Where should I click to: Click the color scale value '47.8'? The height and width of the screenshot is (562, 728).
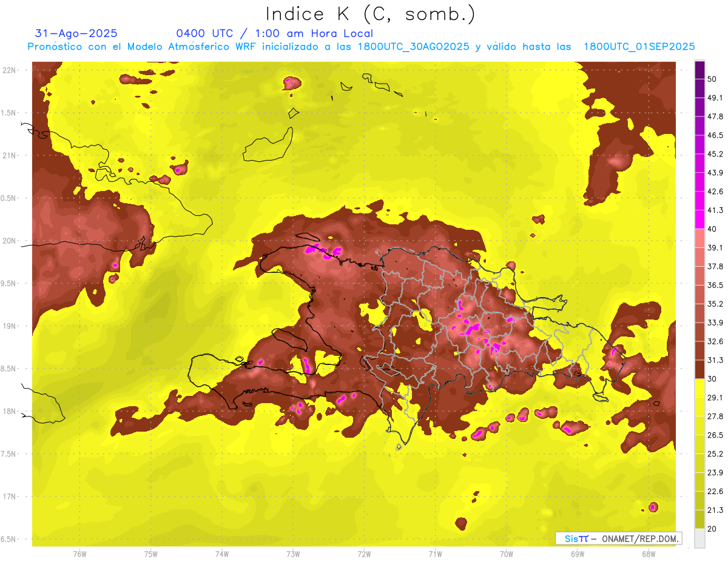point(715,116)
